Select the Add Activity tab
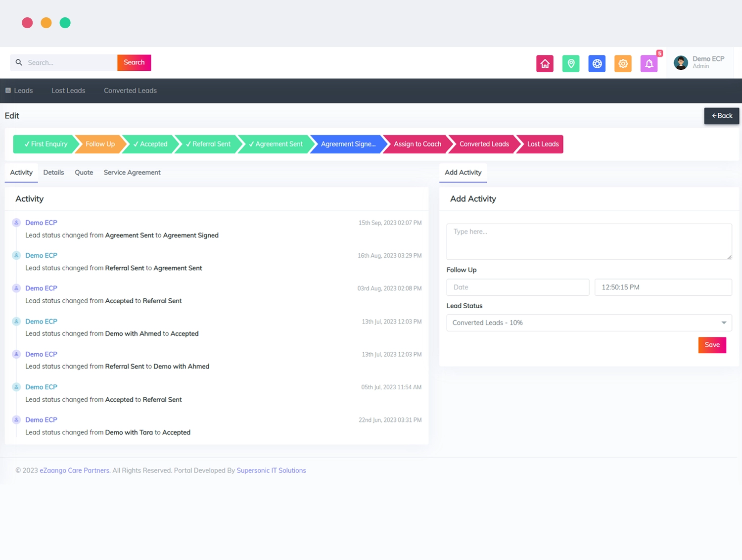This screenshot has height=560, width=742. (463, 173)
